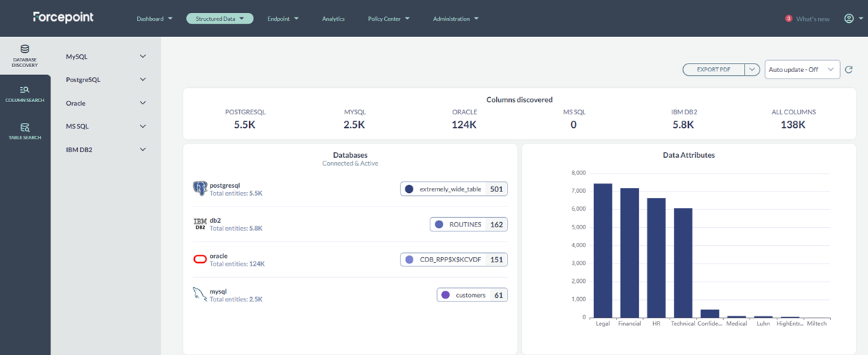Click the Oracle red oval database icon
The width and height of the screenshot is (868, 355).
click(x=200, y=259)
